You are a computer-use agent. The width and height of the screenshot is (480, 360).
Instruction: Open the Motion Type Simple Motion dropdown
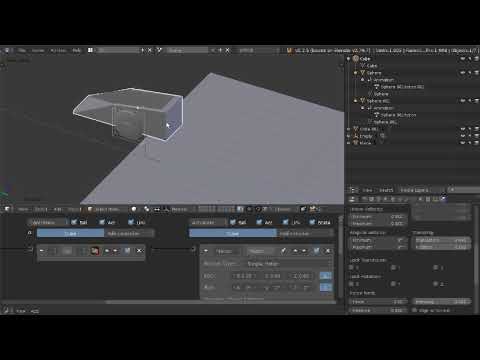point(290,264)
